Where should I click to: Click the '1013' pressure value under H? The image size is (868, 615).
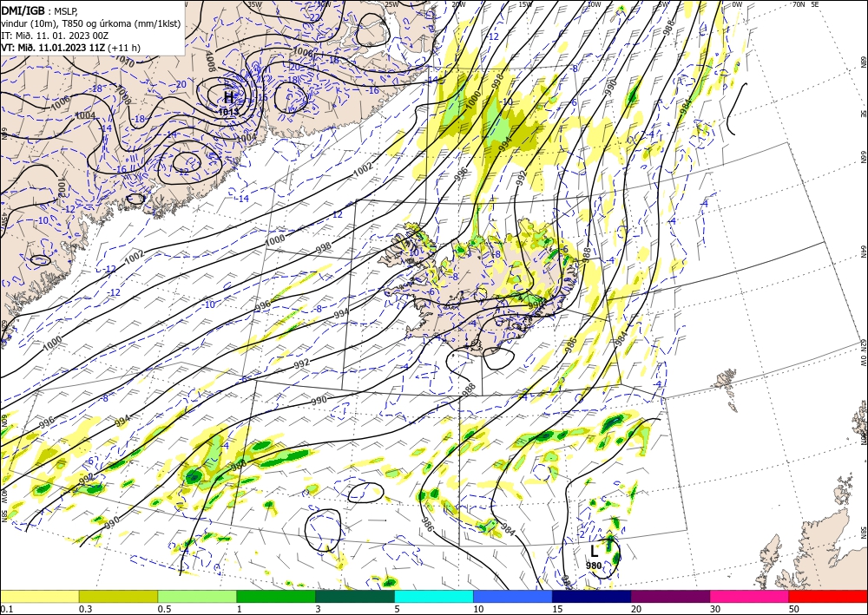pos(228,112)
